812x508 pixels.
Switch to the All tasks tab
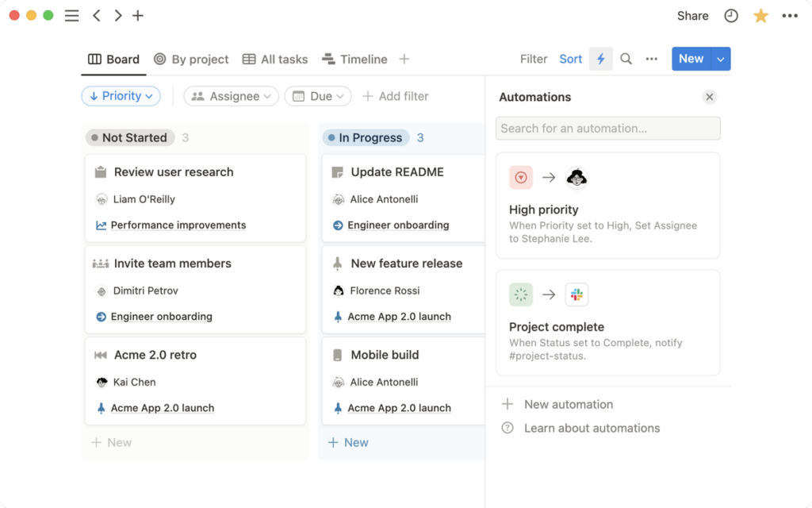tap(274, 59)
